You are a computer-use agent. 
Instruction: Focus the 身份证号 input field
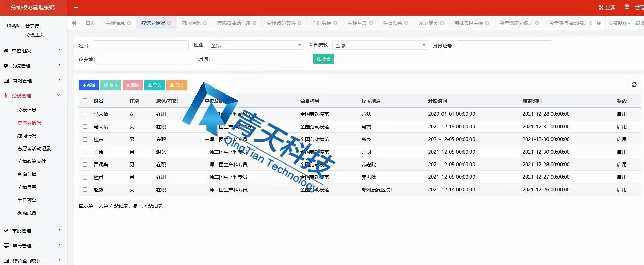click(x=505, y=45)
